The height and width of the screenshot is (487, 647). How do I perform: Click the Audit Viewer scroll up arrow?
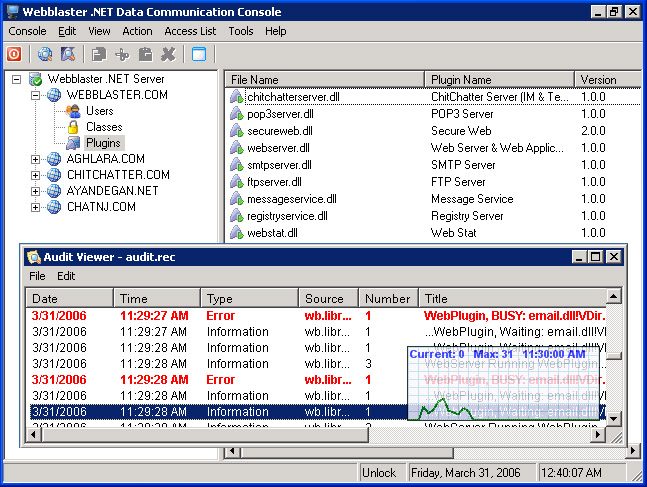(614, 296)
